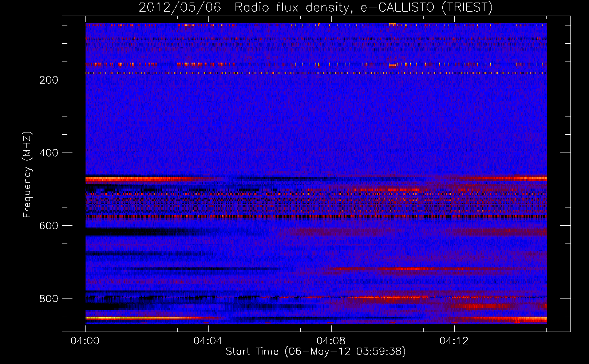Click the '800' frequency tick label
Viewport: 589px width, 364px height.
[x=49, y=298]
